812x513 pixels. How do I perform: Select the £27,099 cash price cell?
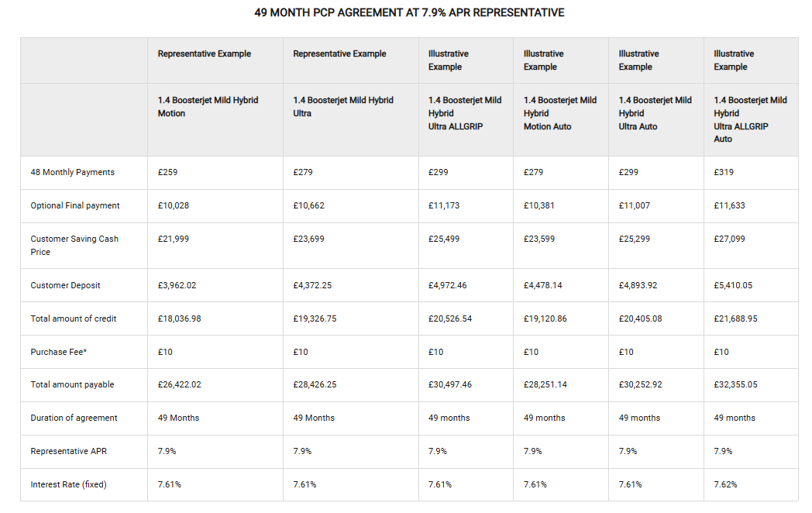coord(729,239)
